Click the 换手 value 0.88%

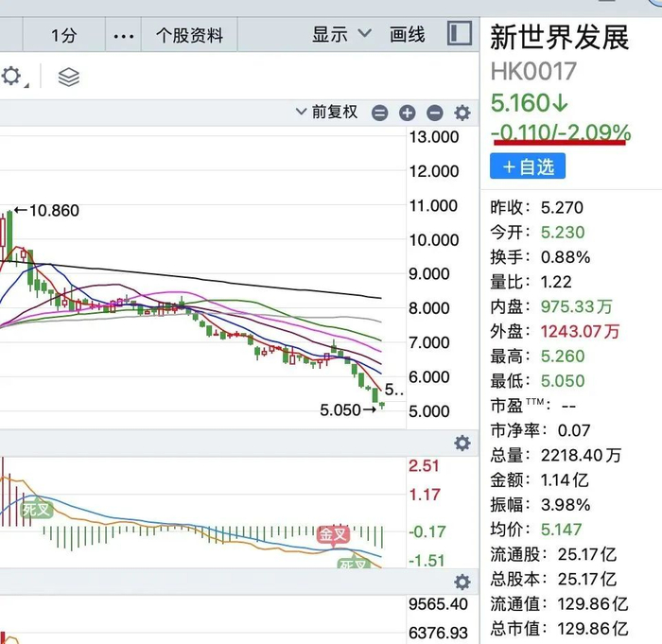pyautogui.click(x=566, y=257)
